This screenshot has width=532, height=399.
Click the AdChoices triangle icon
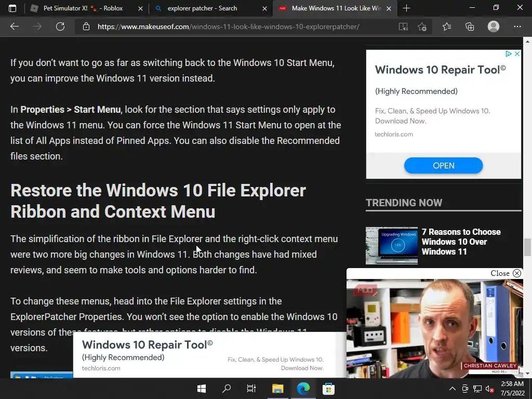[x=508, y=54]
